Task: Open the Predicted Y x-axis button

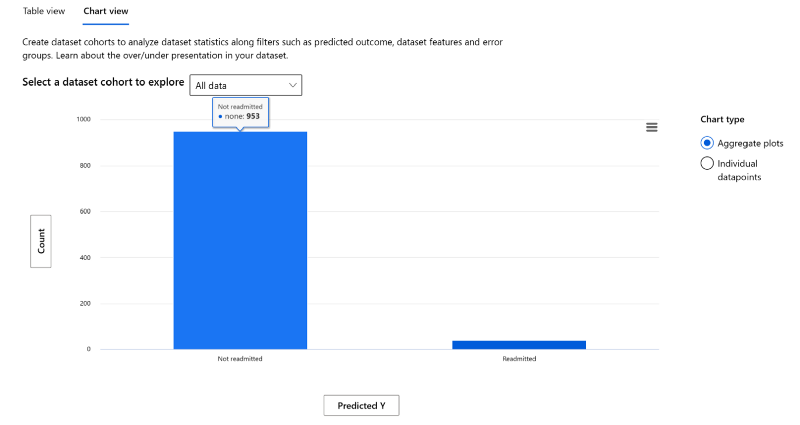Action: coord(361,406)
